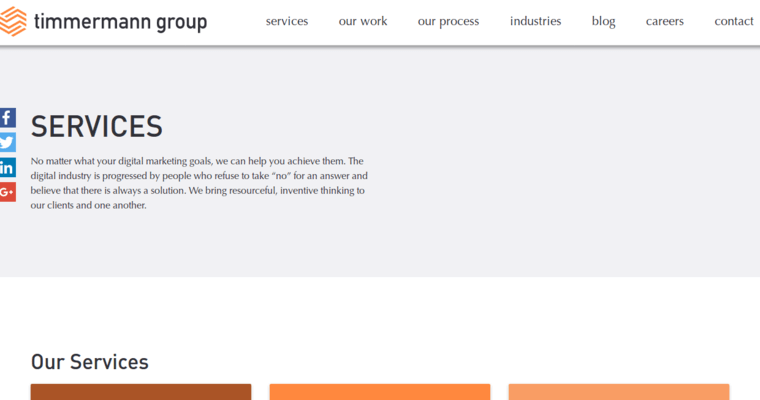The width and height of the screenshot is (760, 400).
Task: Go to our work page
Action: [x=363, y=21]
